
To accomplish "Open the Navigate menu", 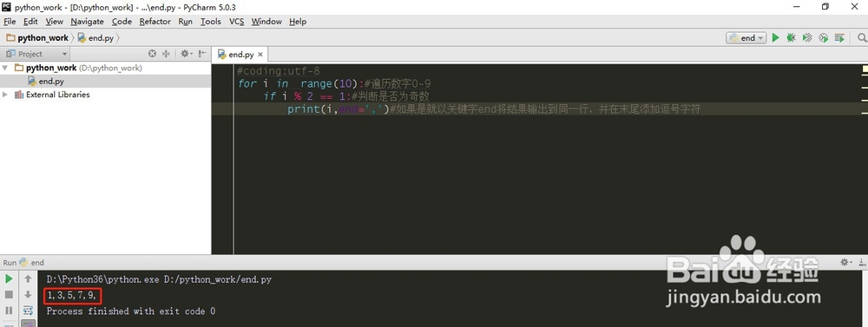I will pos(87,21).
